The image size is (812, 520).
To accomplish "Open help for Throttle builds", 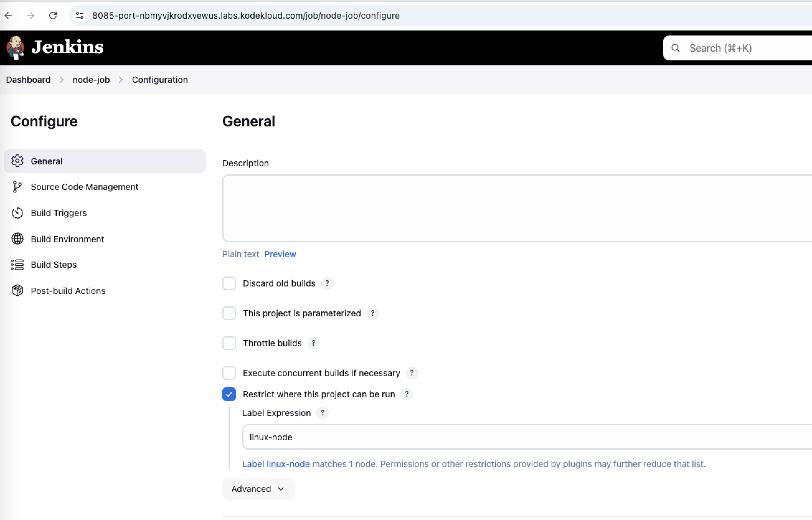I will pyautogui.click(x=314, y=343).
